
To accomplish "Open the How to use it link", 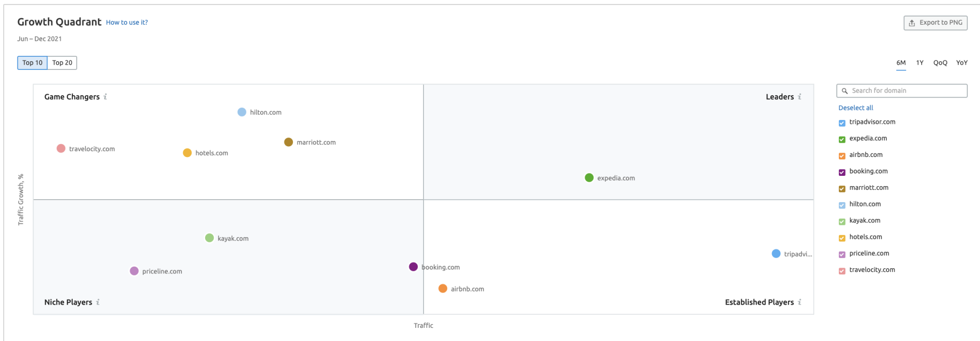I will coord(127,22).
